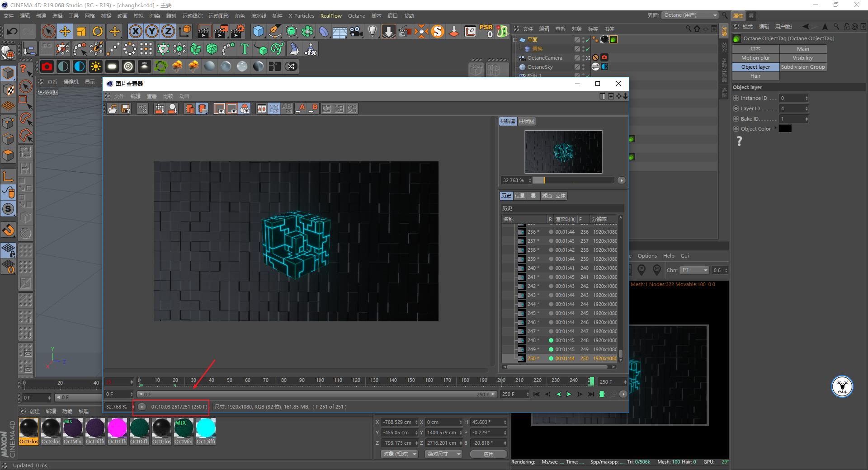
Task: Open the RealFlow menu
Action: [x=330, y=16]
